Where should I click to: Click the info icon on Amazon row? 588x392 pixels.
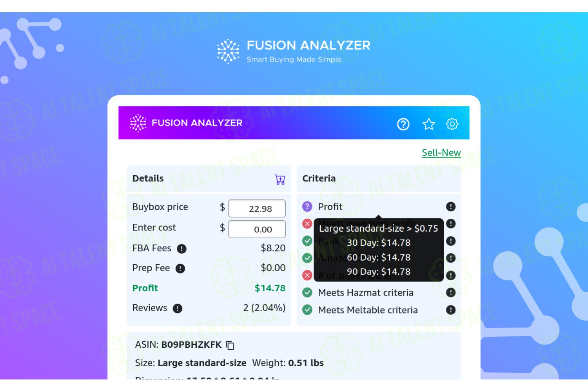(x=451, y=258)
